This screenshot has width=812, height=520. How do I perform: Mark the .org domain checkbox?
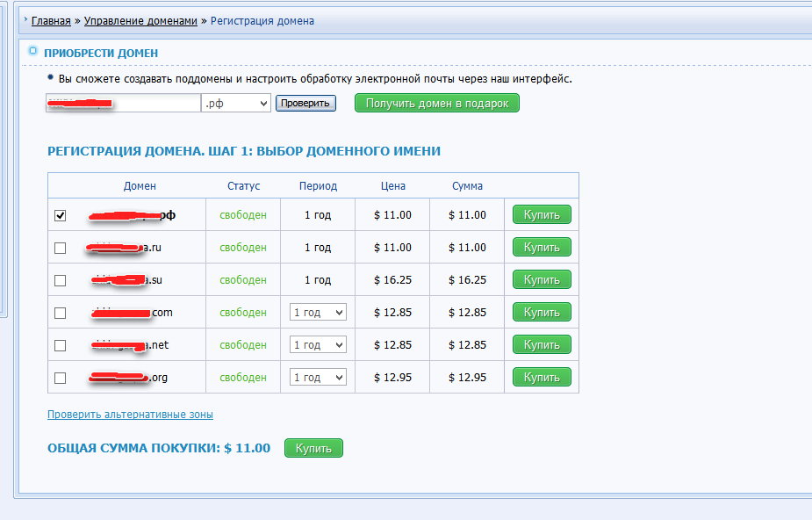[61, 378]
